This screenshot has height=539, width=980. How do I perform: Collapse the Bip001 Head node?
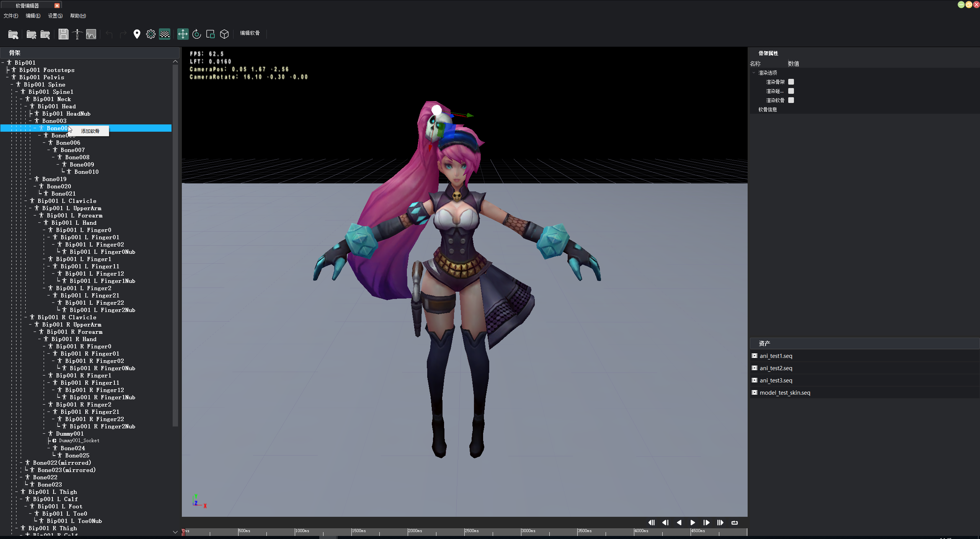pos(26,106)
